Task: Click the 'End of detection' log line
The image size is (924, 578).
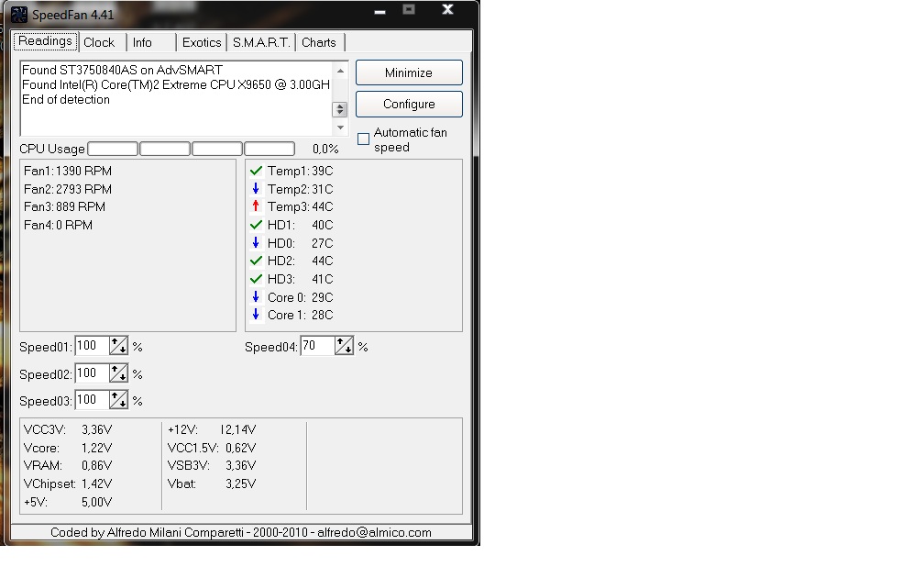Action: pos(66,100)
